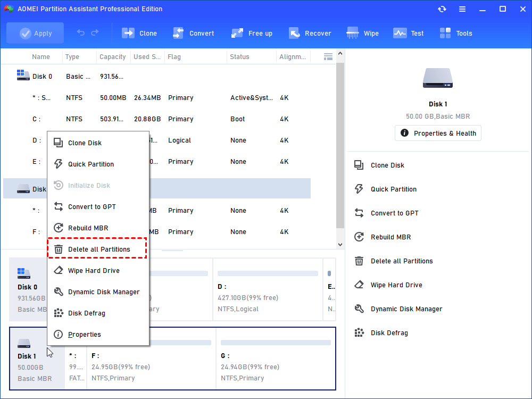The width and height of the screenshot is (532, 399).
Task: Click the Disk Defrag dotted icon in the right panel
Action: coord(359,333)
